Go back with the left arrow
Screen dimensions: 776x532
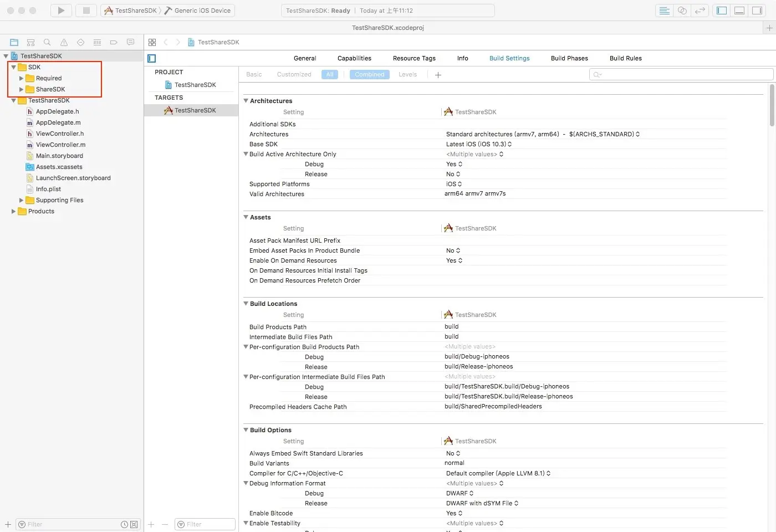click(x=165, y=42)
